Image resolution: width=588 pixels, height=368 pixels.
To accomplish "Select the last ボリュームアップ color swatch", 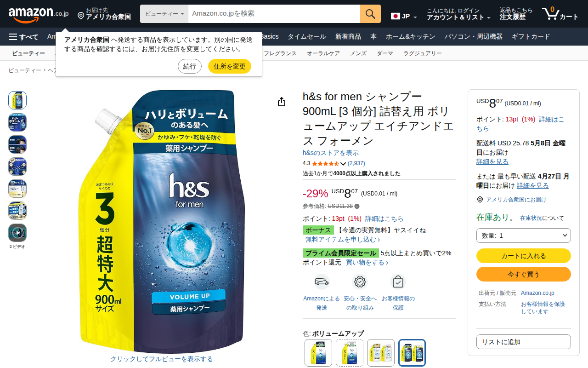I will point(412,353).
